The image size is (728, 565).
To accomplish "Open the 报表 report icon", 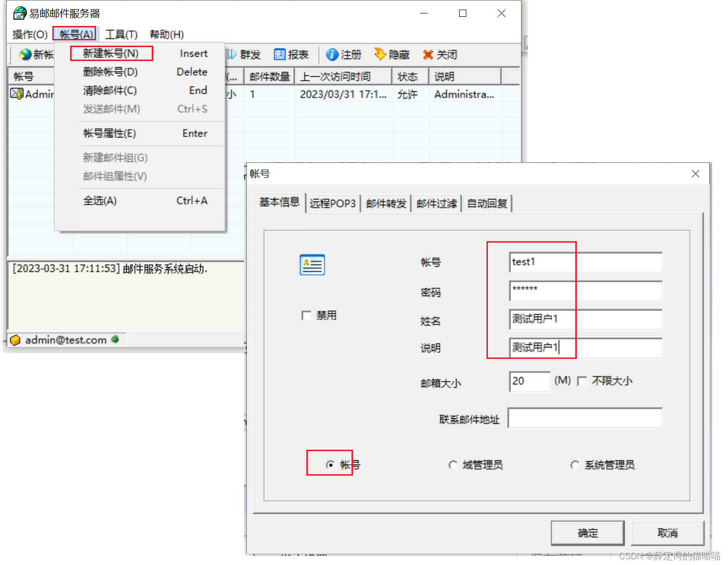I will (x=291, y=54).
